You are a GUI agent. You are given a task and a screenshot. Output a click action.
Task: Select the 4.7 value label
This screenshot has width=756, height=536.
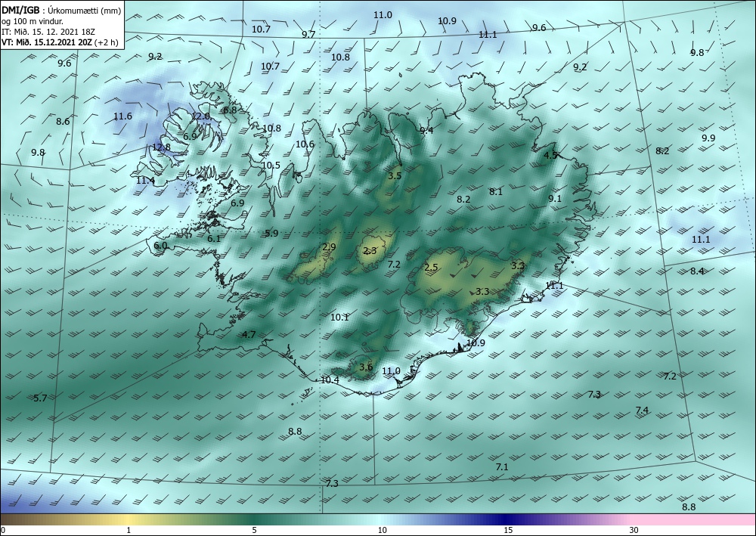[249, 334]
